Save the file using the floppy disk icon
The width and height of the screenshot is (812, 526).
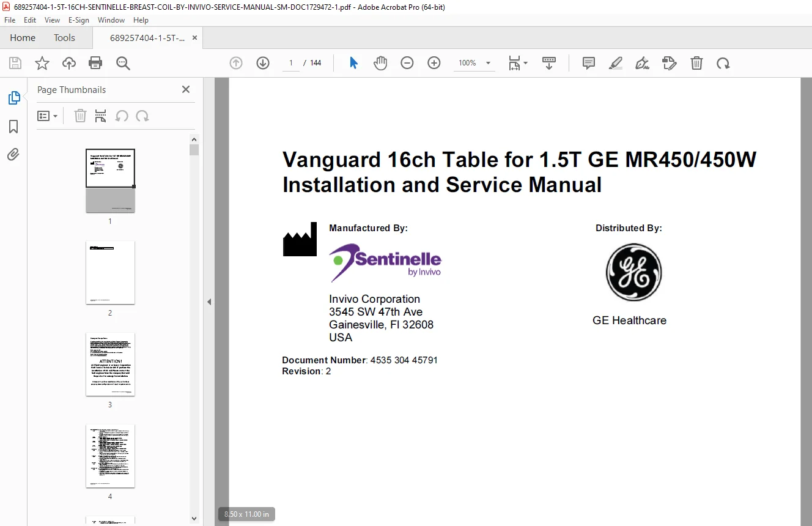click(15, 63)
